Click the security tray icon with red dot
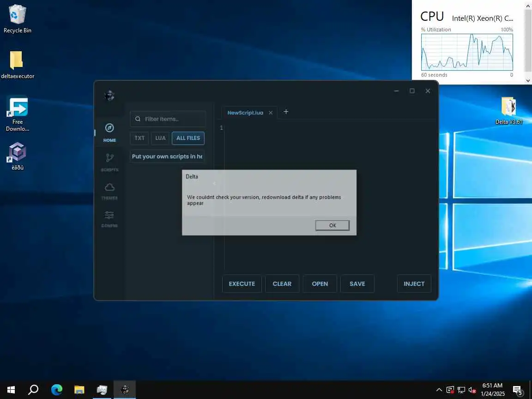 [x=450, y=390]
